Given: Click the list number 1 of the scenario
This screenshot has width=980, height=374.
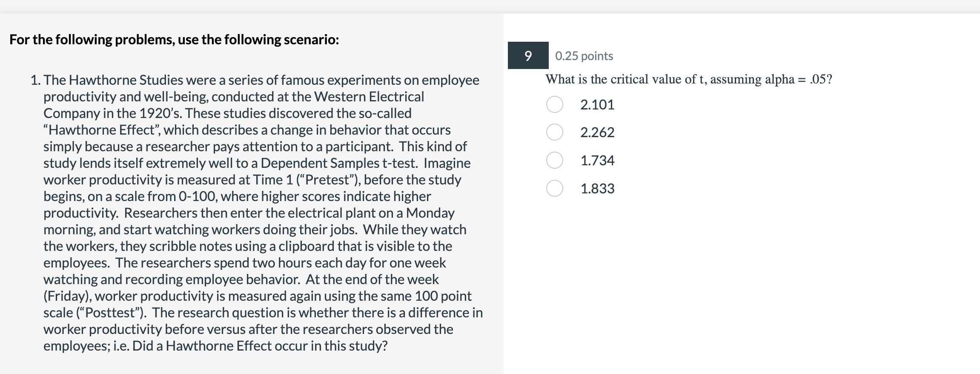Looking at the screenshot, I should 35,80.
